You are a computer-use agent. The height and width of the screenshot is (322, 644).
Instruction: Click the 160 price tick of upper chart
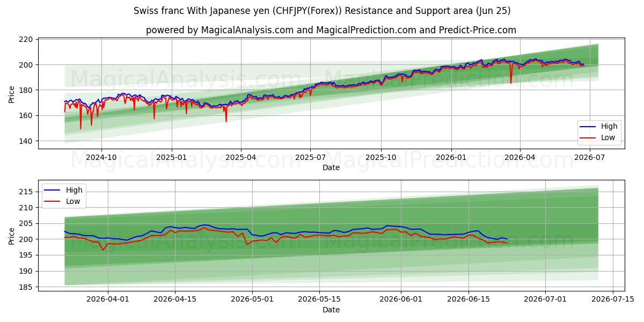click(27, 115)
